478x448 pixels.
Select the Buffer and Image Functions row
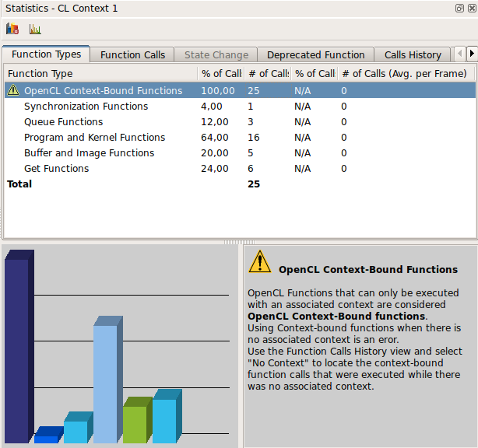coord(240,153)
